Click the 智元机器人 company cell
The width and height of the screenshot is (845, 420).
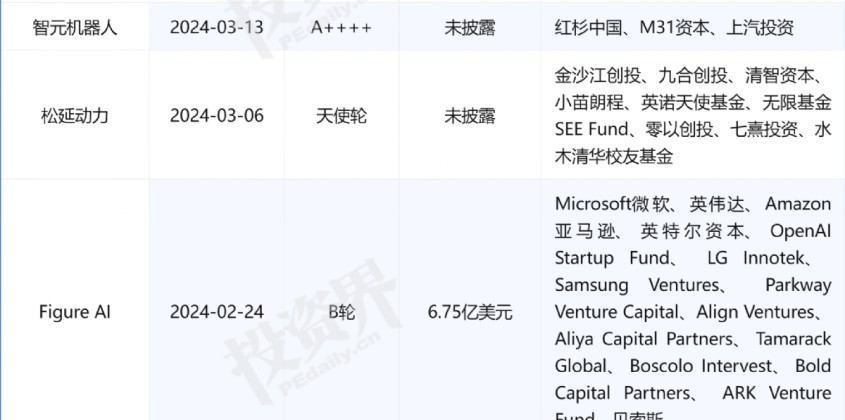tap(75, 27)
